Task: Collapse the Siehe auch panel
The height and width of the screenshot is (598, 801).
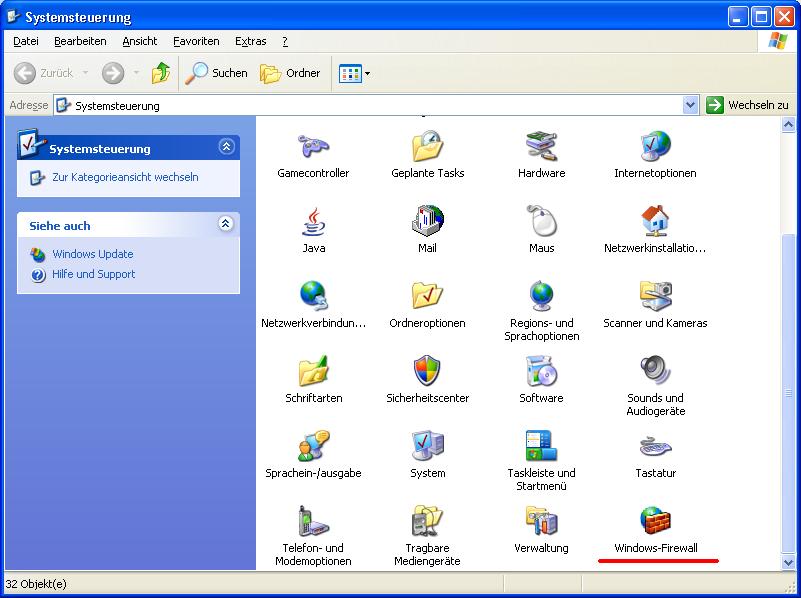Action: tap(226, 224)
